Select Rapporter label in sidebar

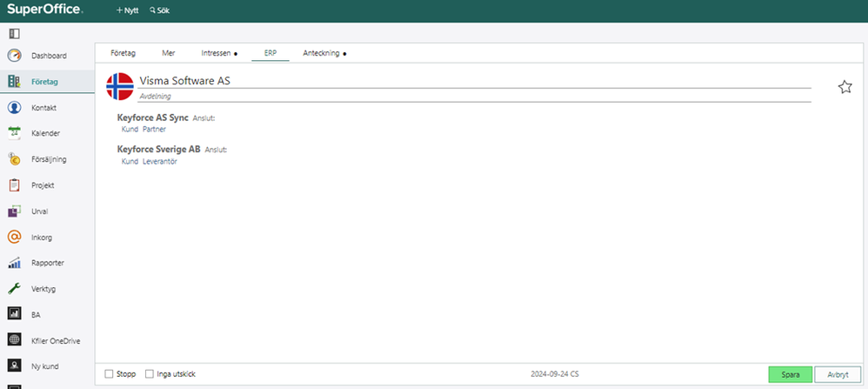point(48,263)
